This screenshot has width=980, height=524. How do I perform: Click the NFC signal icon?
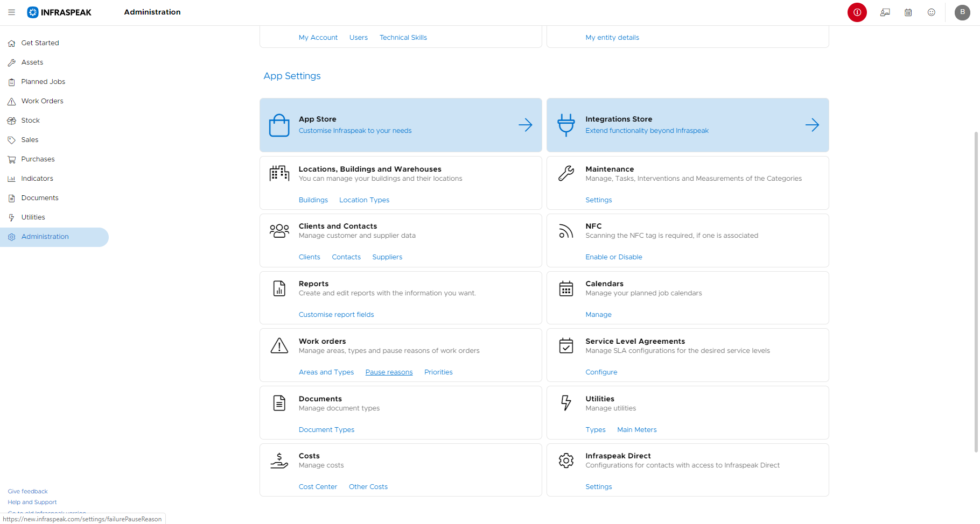[x=566, y=231]
